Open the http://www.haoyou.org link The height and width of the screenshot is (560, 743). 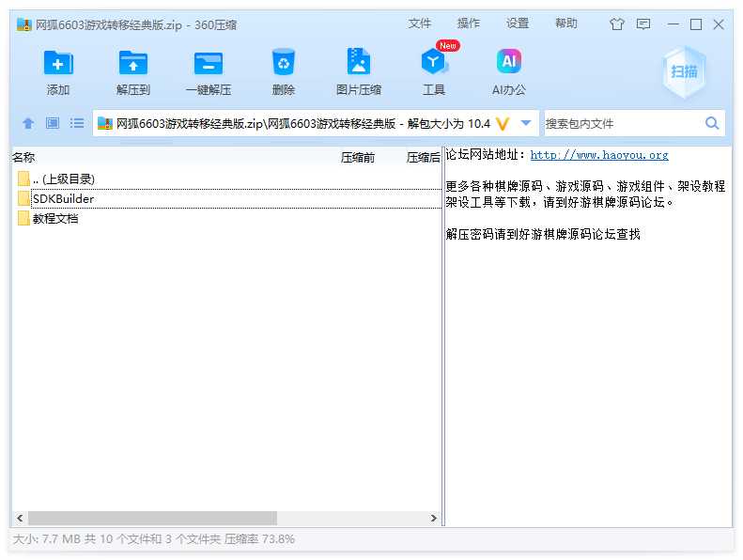pyautogui.click(x=599, y=155)
